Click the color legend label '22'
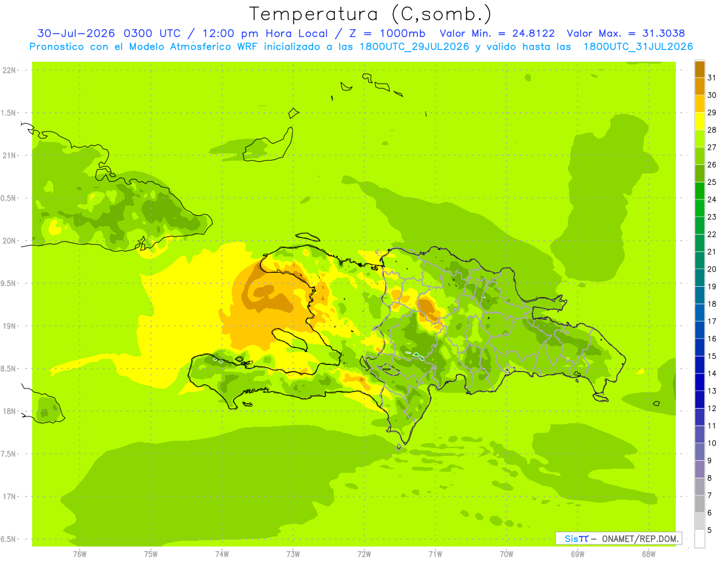Image resolution: width=728 pixels, height=562 pixels. click(x=712, y=234)
